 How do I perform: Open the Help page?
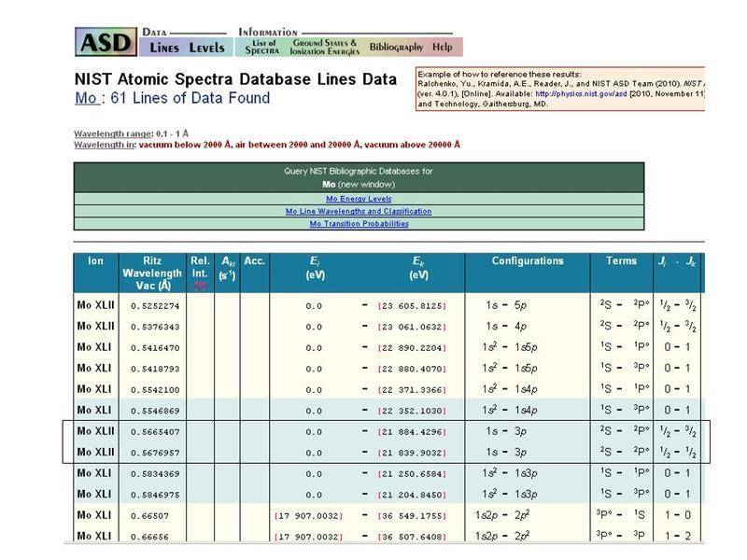[442, 48]
